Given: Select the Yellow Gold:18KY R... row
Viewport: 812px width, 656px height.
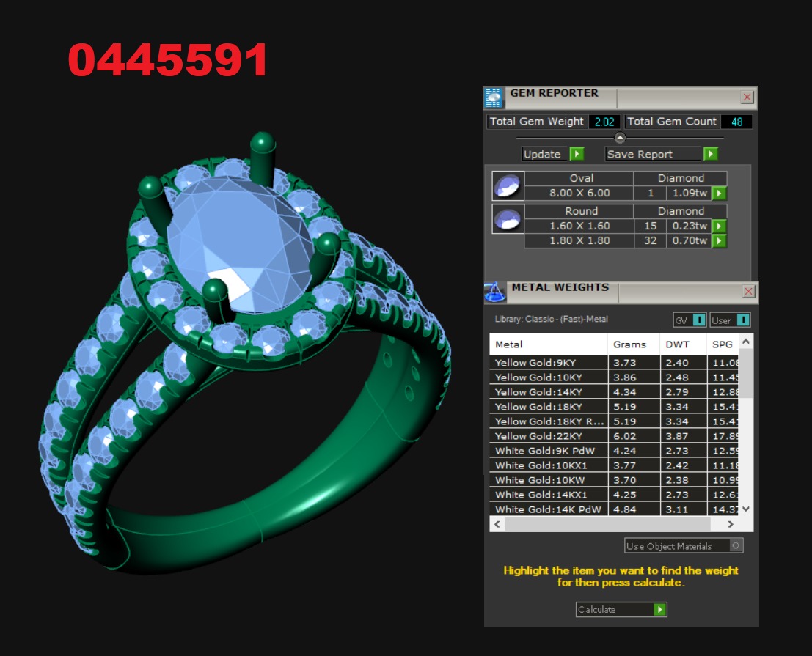Looking at the screenshot, I should click(x=614, y=421).
